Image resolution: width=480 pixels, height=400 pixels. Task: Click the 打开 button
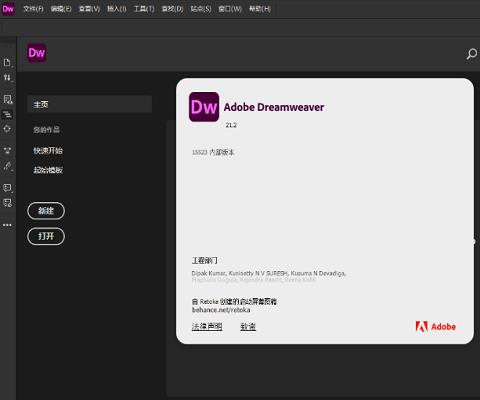[46, 236]
